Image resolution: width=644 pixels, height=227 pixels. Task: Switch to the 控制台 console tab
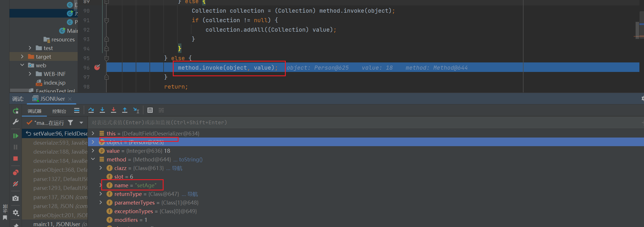59,111
